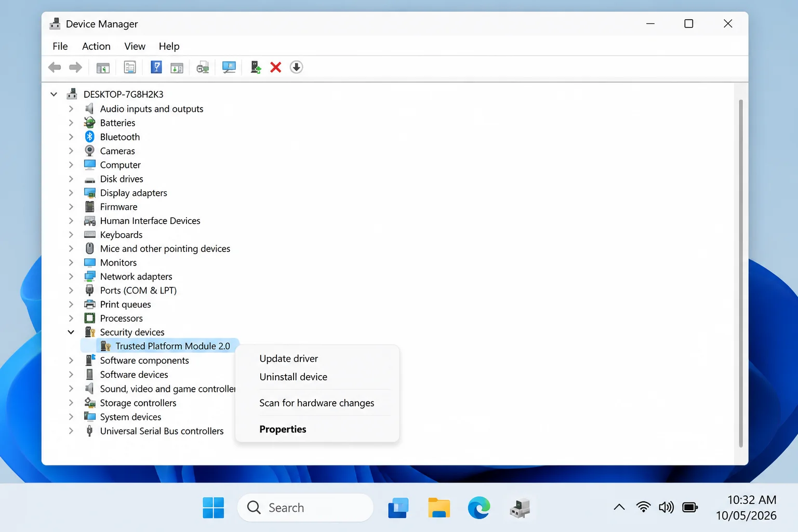This screenshot has width=798, height=532.
Task: Go forward using the toolbar forward arrow
Action: pos(75,67)
